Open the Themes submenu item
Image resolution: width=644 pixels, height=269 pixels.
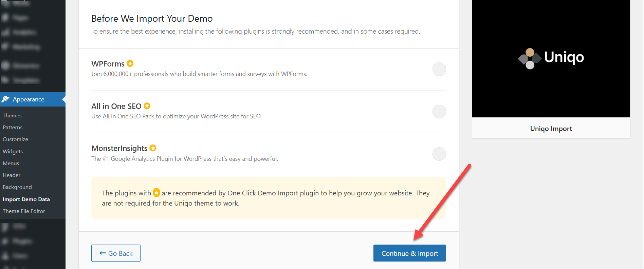click(12, 115)
